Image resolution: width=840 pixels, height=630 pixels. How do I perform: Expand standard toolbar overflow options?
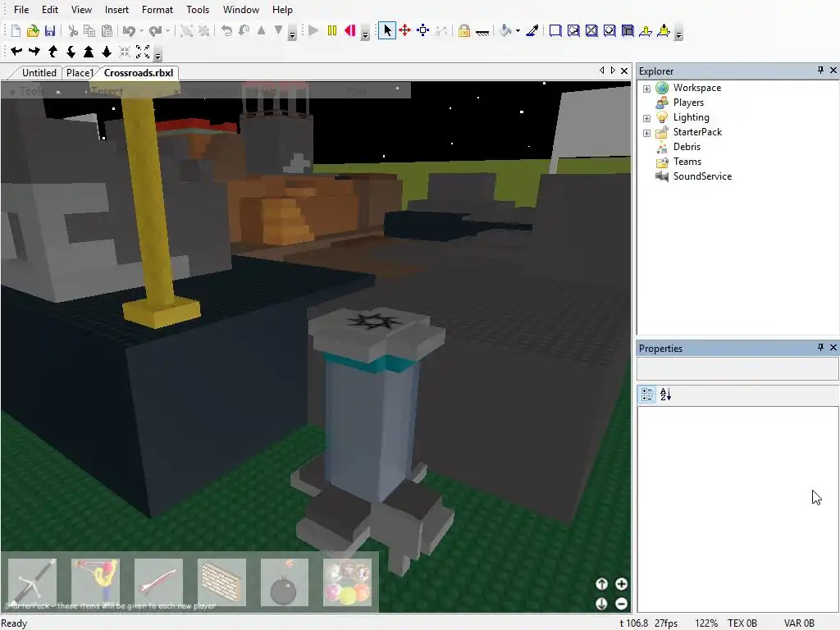tap(293, 34)
